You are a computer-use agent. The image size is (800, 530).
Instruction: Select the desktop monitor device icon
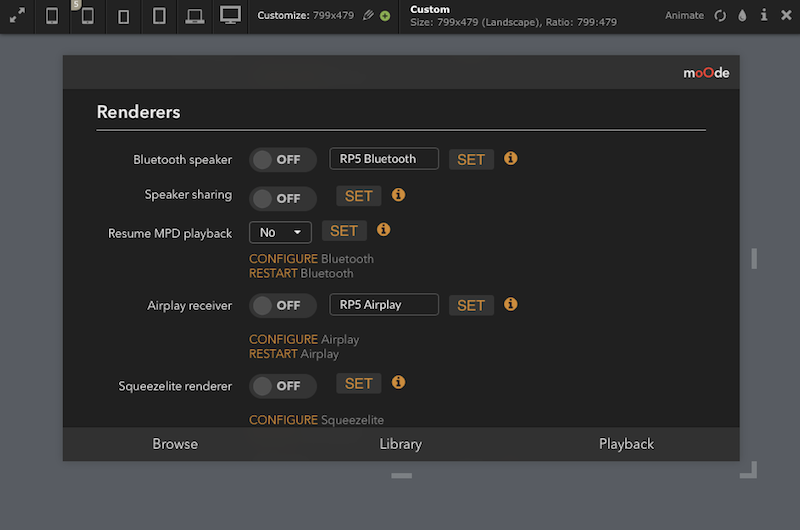(x=230, y=15)
